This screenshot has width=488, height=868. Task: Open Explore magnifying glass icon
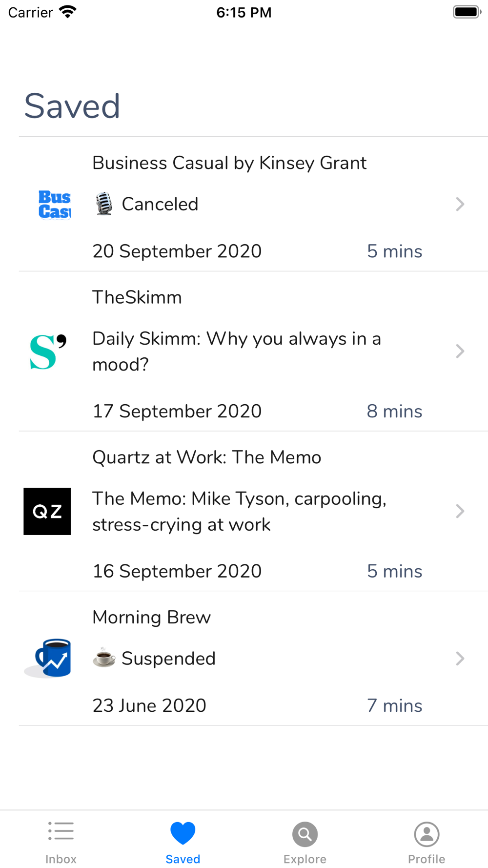tap(305, 834)
